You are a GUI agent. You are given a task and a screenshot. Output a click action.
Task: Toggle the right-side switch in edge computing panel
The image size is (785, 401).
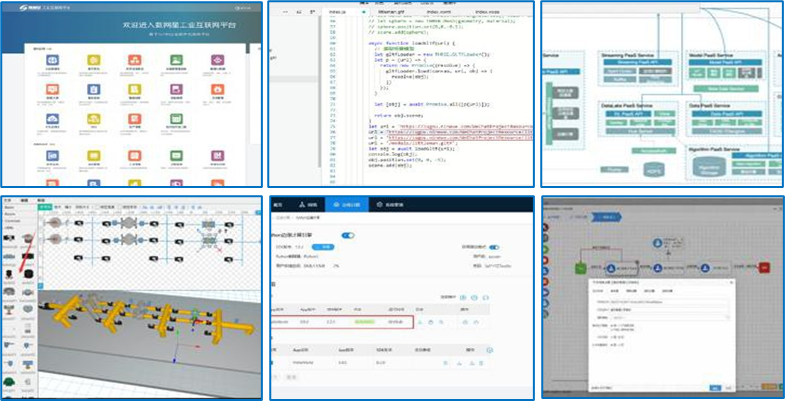click(494, 247)
